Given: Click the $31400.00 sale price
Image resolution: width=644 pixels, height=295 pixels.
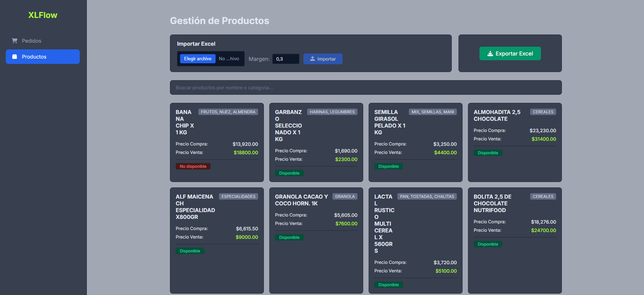Looking at the screenshot, I should click(544, 139).
